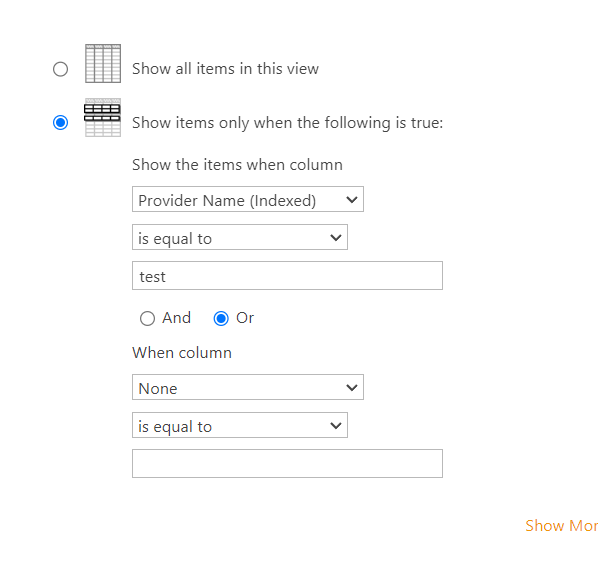Open the None column dropdown
Viewport: 598px width, 569px height.
point(248,387)
